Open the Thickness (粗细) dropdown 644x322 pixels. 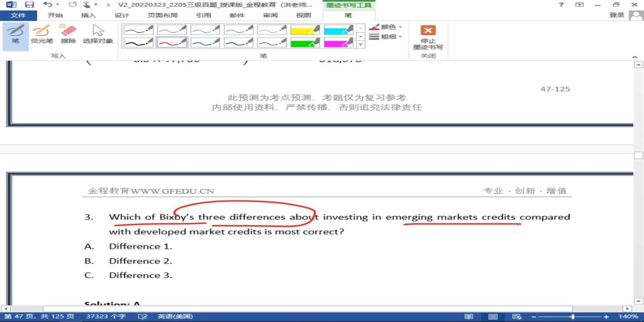pyautogui.click(x=386, y=37)
